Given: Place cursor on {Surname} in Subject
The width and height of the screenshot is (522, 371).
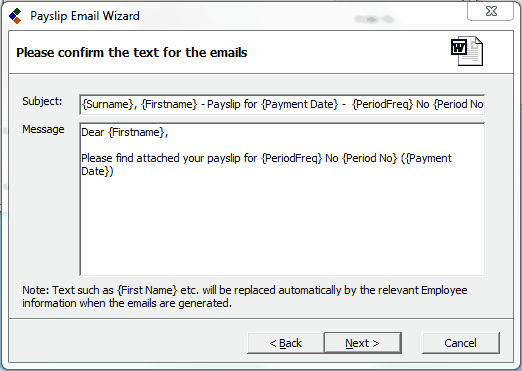Looking at the screenshot, I should pyautogui.click(x=108, y=104).
